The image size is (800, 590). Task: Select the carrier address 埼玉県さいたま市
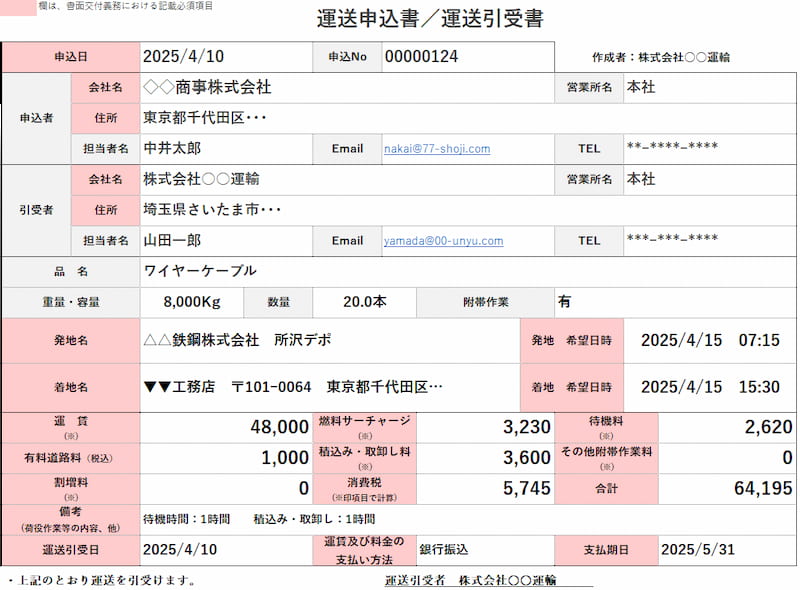pyautogui.click(x=212, y=209)
